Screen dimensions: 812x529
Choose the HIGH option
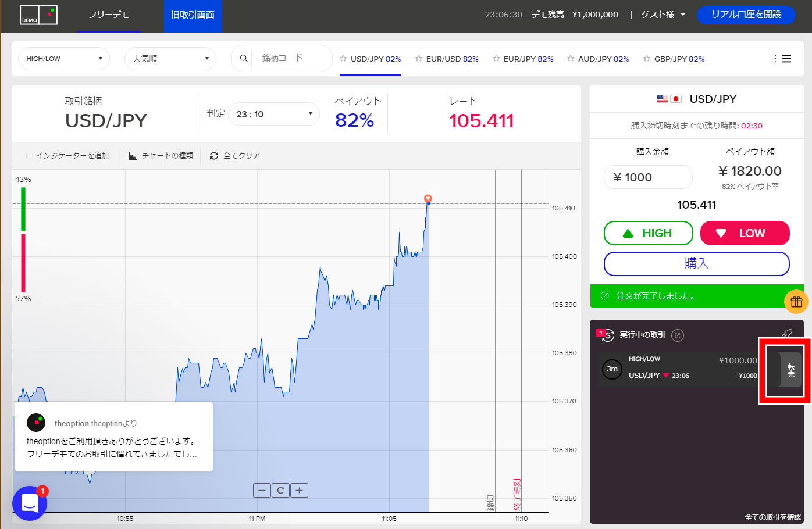point(649,233)
